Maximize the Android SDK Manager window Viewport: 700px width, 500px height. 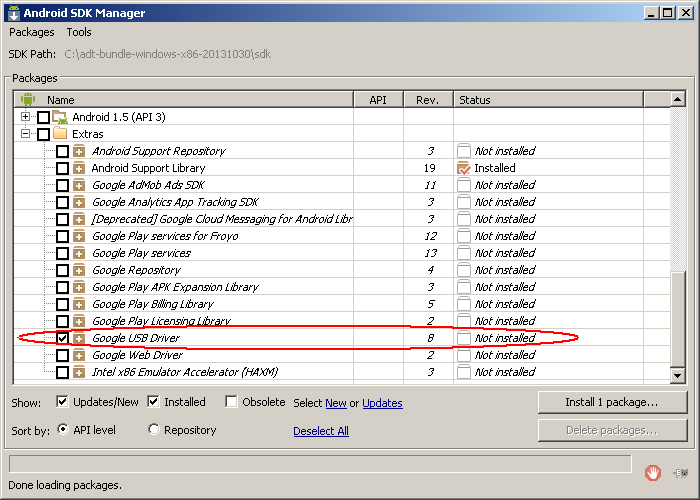(x=668, y=13)
